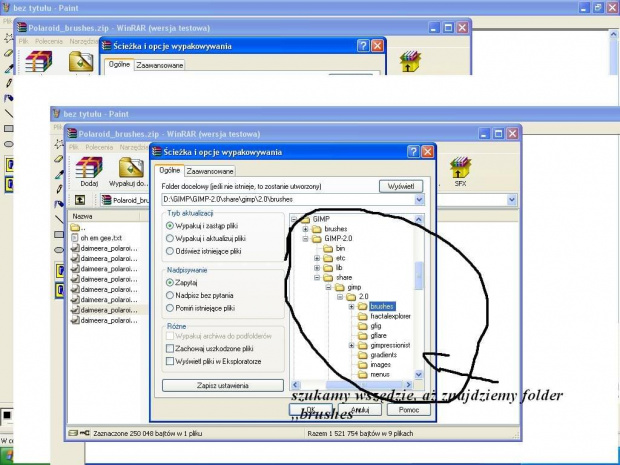620x465 pixels.
Task: Switch to Ogólne tab in main dialog
Action: pos(169,170)
